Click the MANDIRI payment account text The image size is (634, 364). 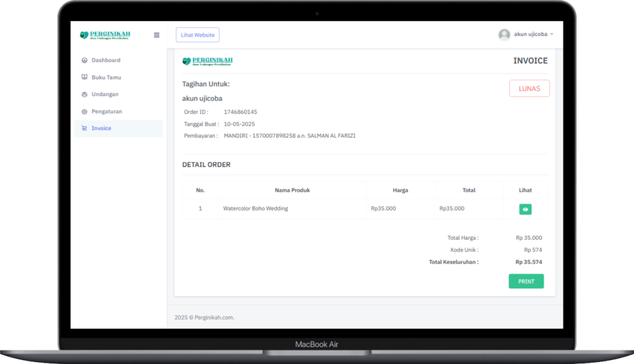click(x=290, y=136)
